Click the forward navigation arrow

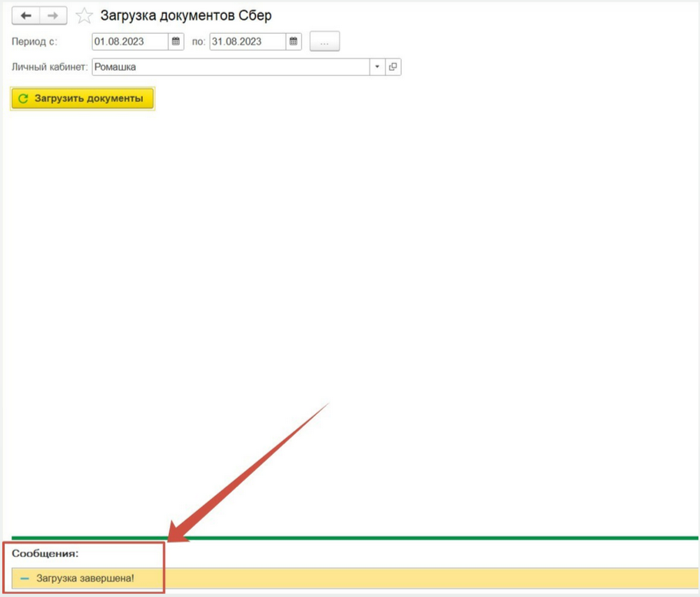(x=53, y=16)
